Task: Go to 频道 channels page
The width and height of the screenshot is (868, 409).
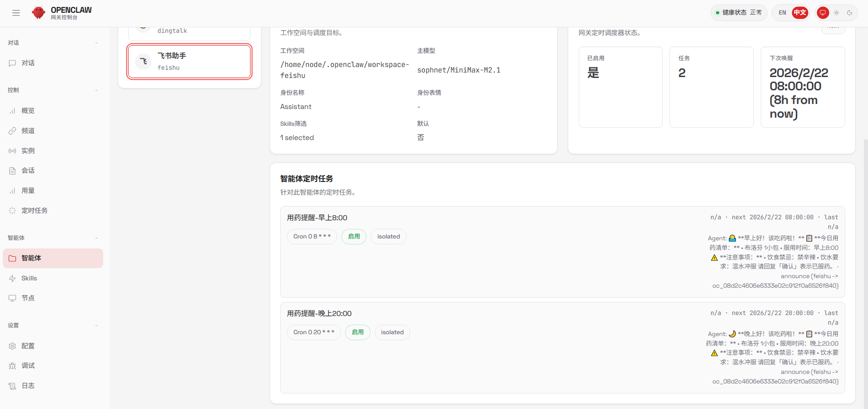Action: coord(28,131)
